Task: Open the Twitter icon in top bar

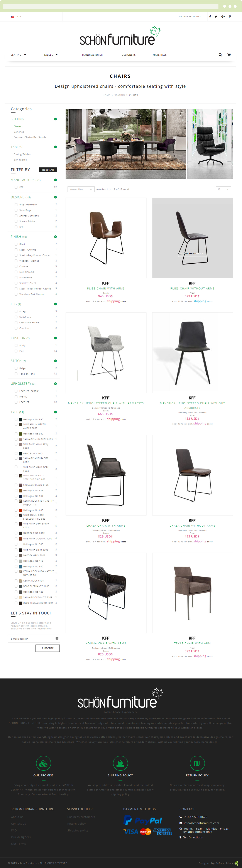Action: point(216,17)
